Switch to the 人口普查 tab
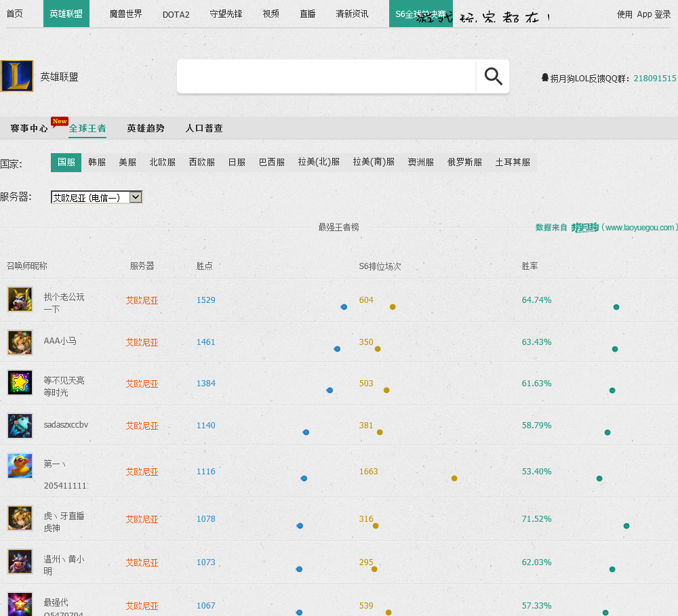The height and width of the screenshot is (616, 678). 204,128
